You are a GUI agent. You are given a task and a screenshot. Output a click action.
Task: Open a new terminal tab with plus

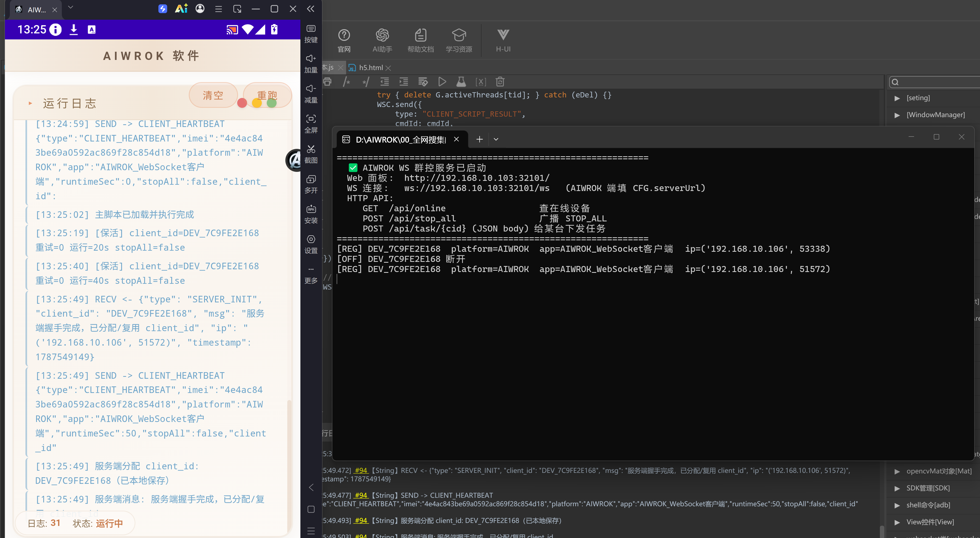point(479,139)
